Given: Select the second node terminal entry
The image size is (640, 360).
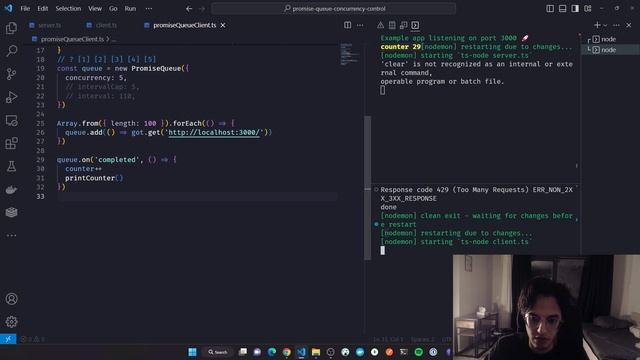Looking at the screenshot, I should 608,50.
